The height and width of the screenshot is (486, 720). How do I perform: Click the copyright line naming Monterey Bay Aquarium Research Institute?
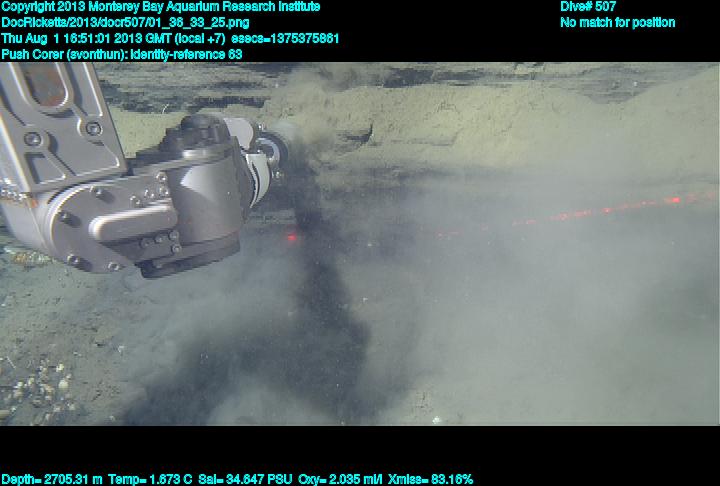tap(161, 7)
